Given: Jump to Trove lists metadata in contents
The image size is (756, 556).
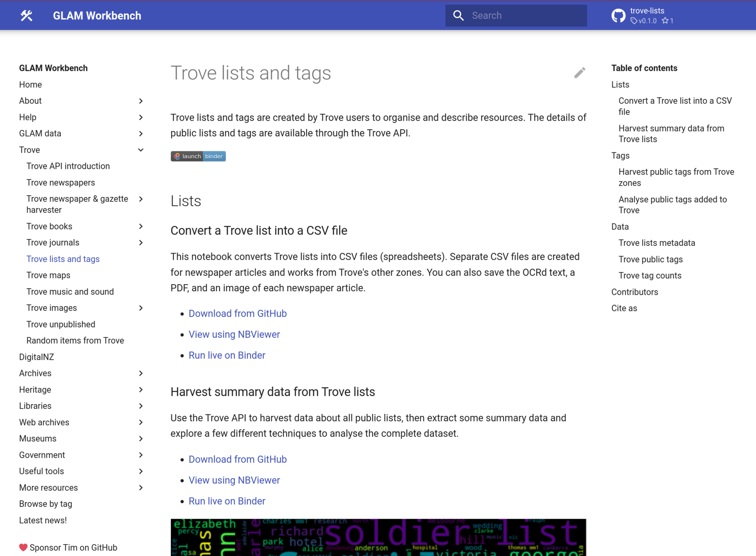Looking at the screenshot, I should click(656, 243).
